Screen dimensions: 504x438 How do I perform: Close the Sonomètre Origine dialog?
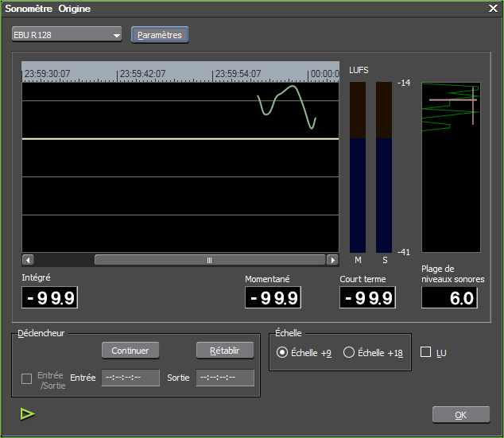[x=492, y=9]
